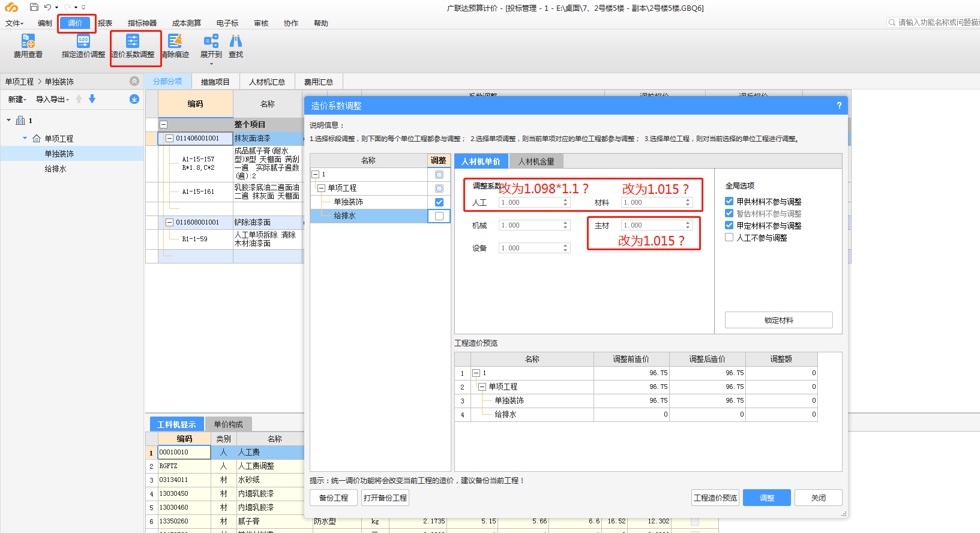Open the 成本测算 menu tab
This screenshot has width=980, height=533.
coord(187,23)
